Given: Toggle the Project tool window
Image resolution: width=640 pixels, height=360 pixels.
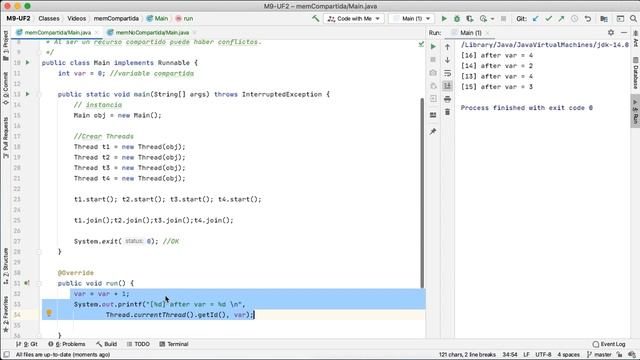Looking at the screenshot, I should (x=5, y=45).
